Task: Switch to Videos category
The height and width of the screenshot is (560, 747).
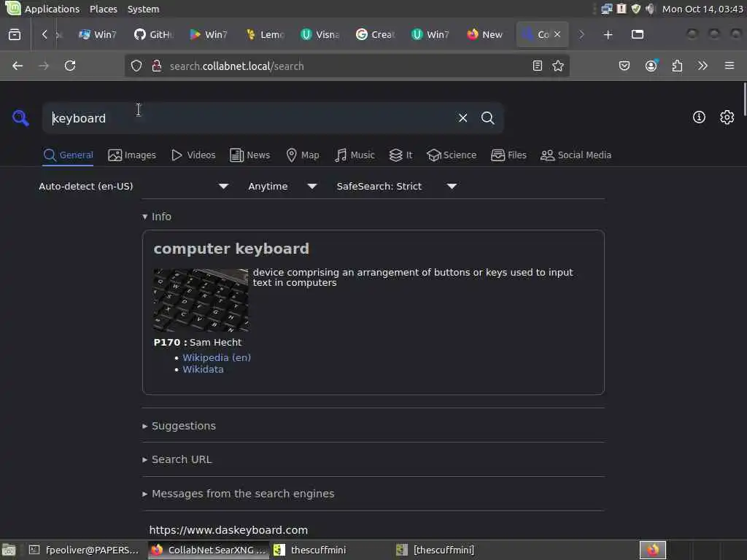Action: coord(193,155)
